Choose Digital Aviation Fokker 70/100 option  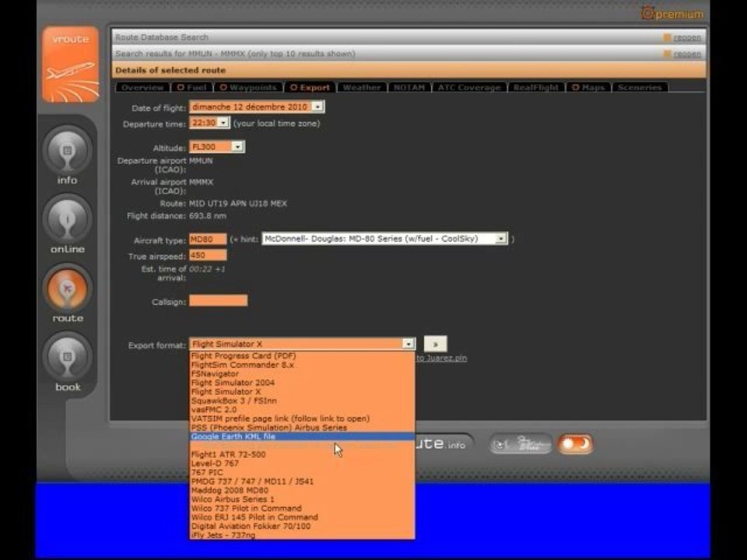point(302,527)
